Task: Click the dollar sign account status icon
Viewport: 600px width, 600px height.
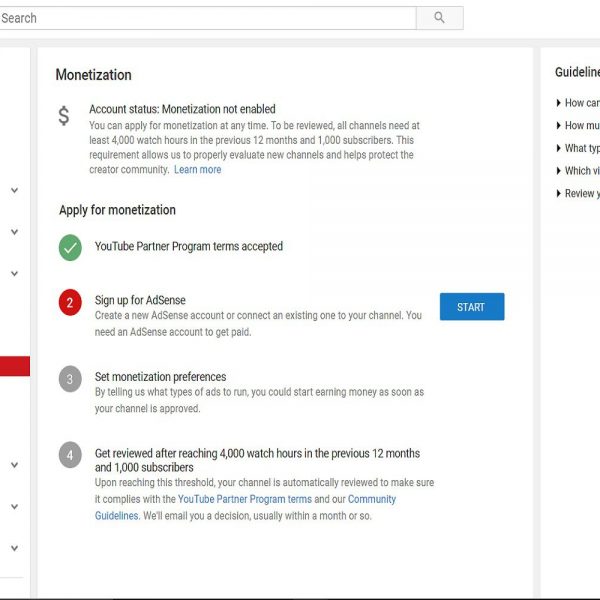Action: coord(64,116)
